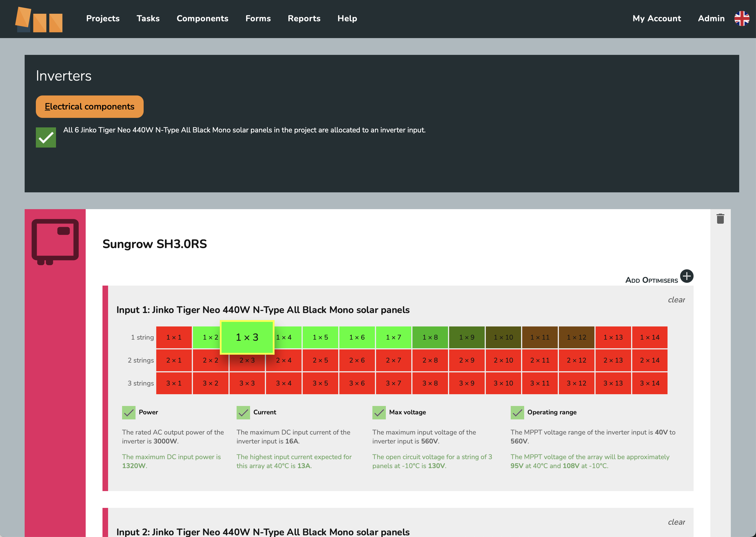This screenshot has height=537, width=756.
Task: Pick the 3 × 13 configuration cell
Action: click(613, 383)
